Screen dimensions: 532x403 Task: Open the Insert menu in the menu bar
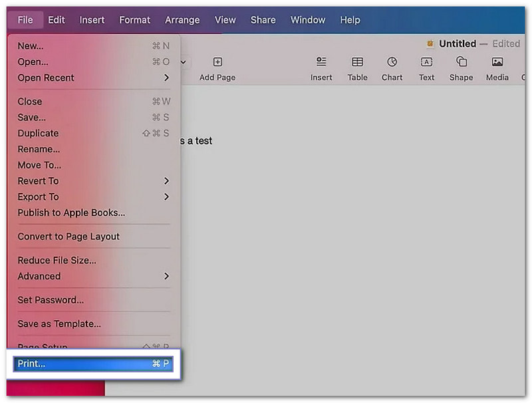[x=92, y=20]
